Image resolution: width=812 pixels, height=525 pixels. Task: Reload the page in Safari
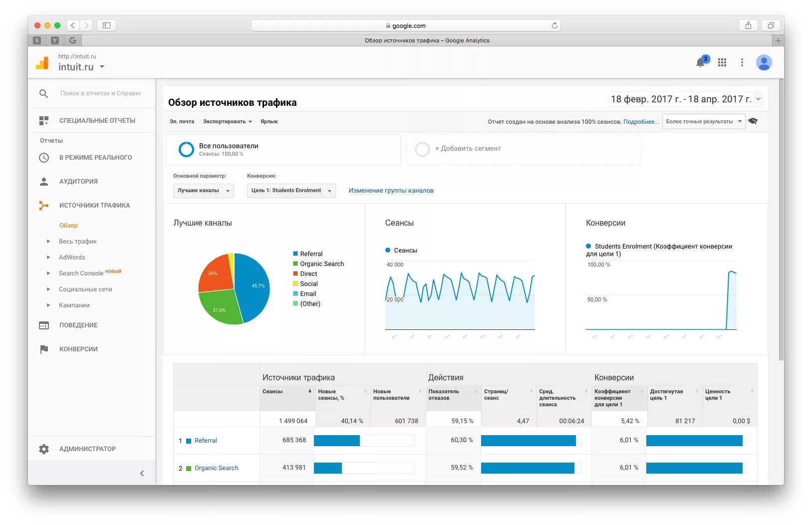coord(554,25)
